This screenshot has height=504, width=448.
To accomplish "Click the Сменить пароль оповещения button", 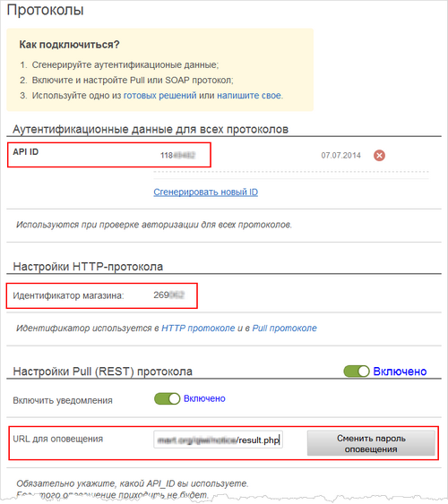I will point(371,443).
